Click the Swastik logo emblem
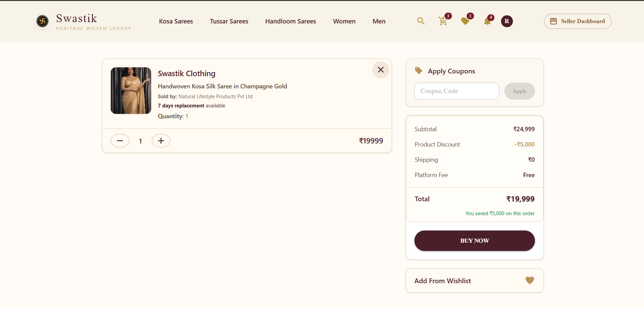 tap(42, 21)
